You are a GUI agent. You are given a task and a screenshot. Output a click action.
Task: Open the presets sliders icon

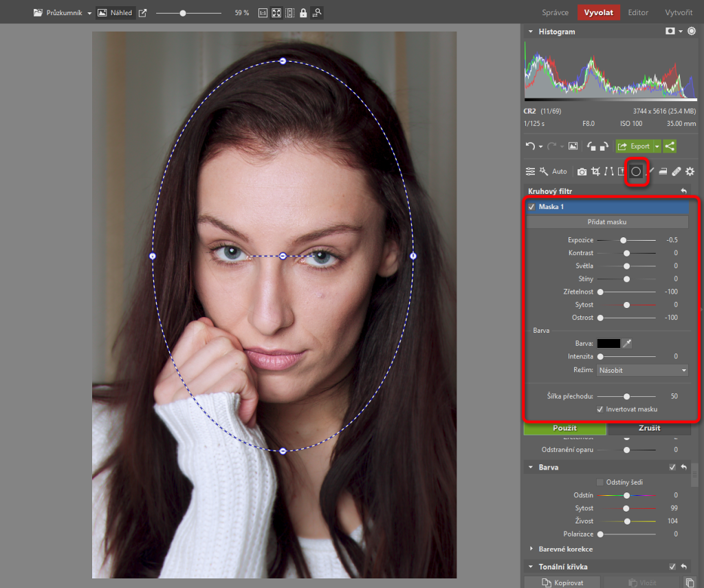[530, 171]
